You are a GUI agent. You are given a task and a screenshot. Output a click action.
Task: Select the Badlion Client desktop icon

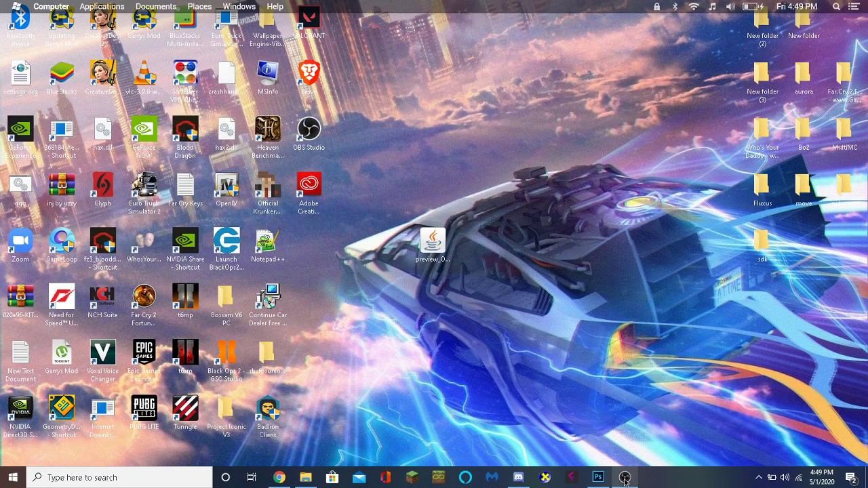268,408
